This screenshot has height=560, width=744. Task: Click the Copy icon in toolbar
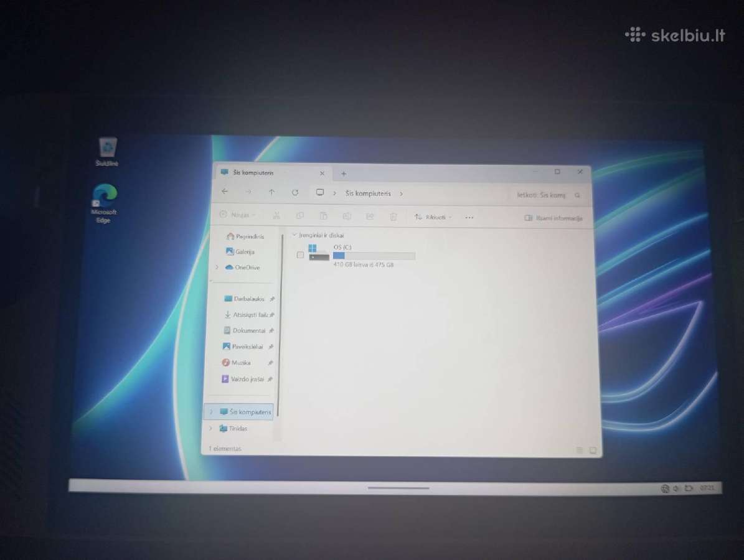pyautogui.click(x=300, y=216)
